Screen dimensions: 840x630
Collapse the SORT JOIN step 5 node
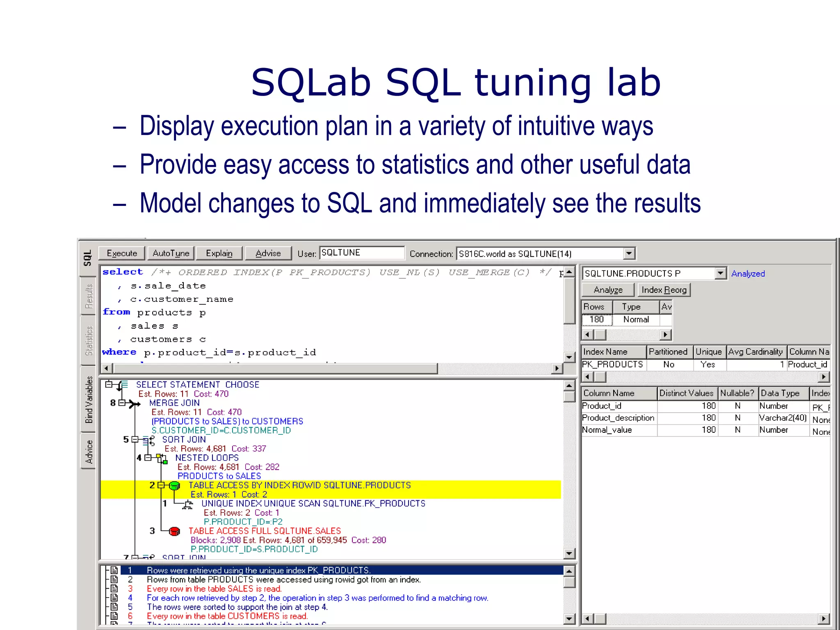(x=135, y=439)
